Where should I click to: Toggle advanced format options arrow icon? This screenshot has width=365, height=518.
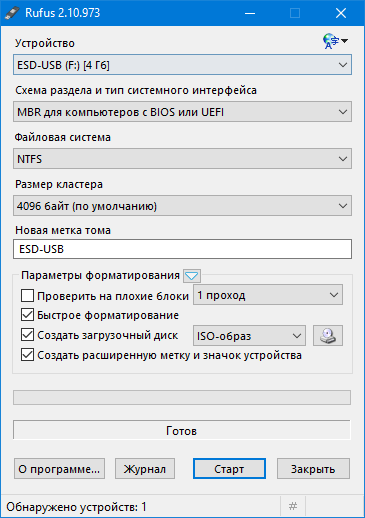tap(192, 276)
